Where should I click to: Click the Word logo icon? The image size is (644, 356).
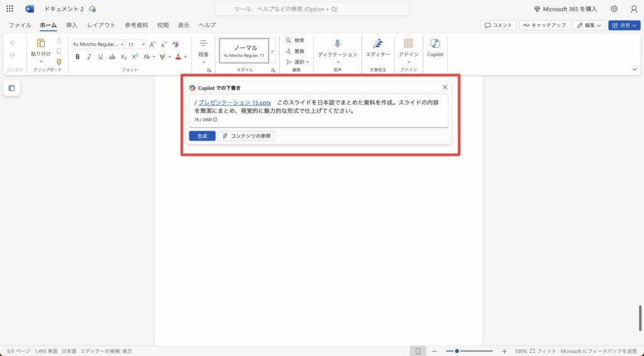point(30,9)
